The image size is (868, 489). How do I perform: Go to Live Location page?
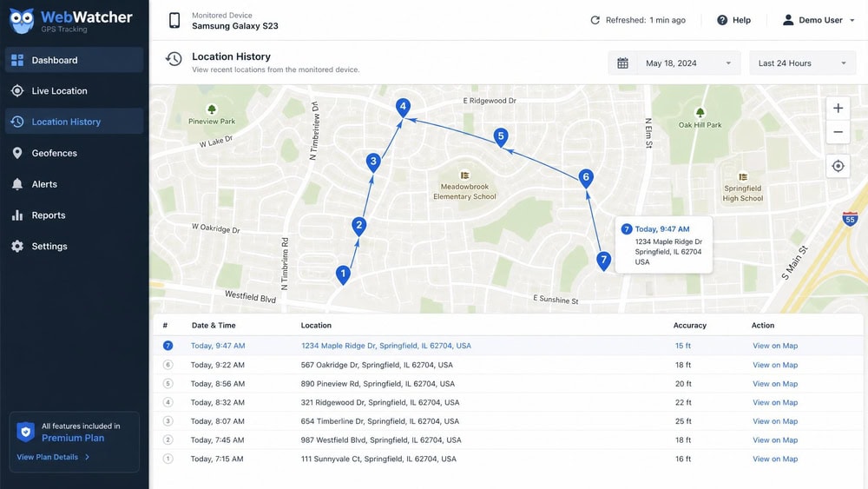(x=74, y=91)
